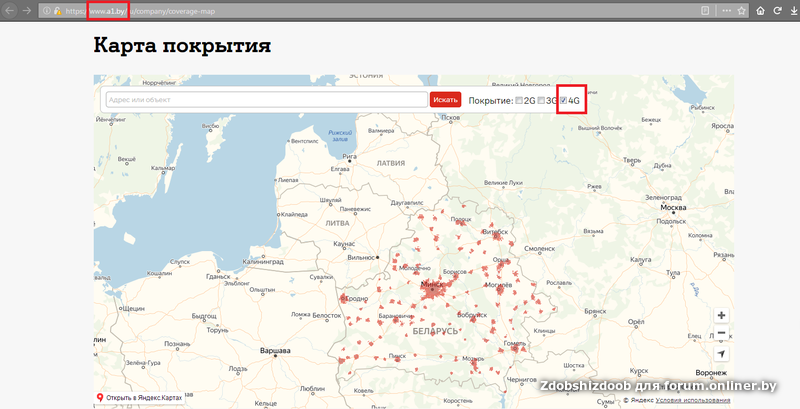Viewport: 800px width, 409px height.
Task: Click the 'Карта покрытия' page heading
Action: pyautogui.click(x=182, y=45)
